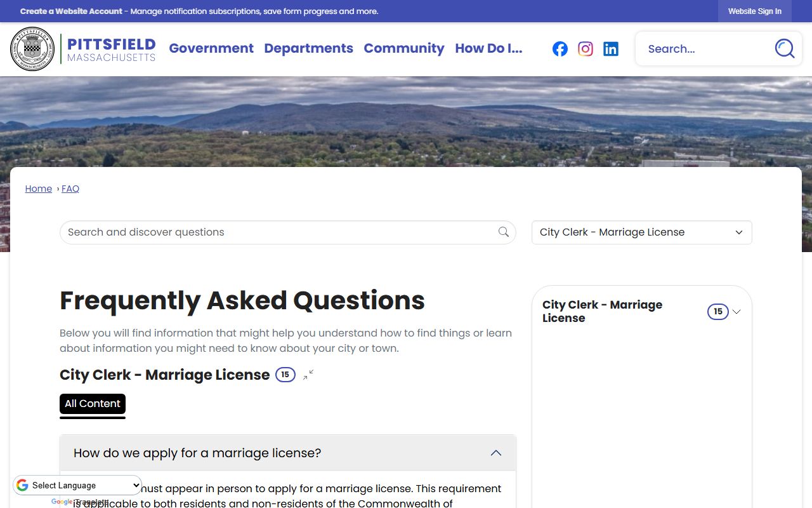The height and width of the screenshot is (508, 812).
Task: Open the Community menu
Action: tap(404, 48)
